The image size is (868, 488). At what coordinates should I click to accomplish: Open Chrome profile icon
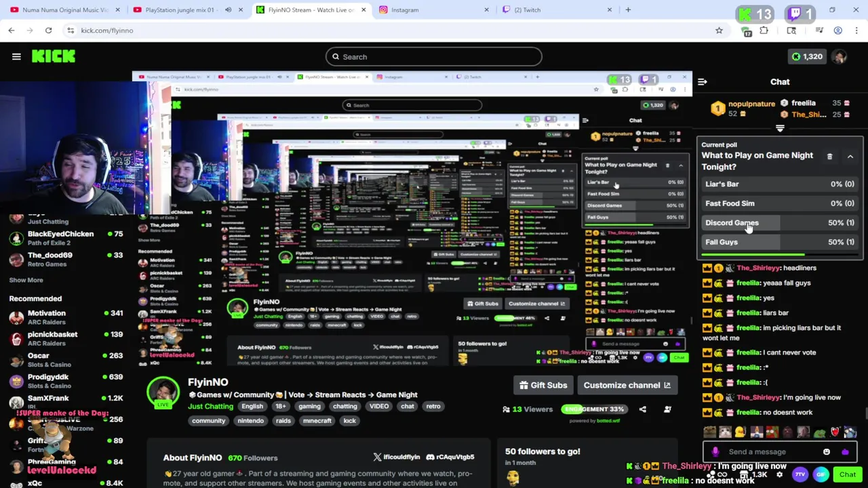pos(837,30)
